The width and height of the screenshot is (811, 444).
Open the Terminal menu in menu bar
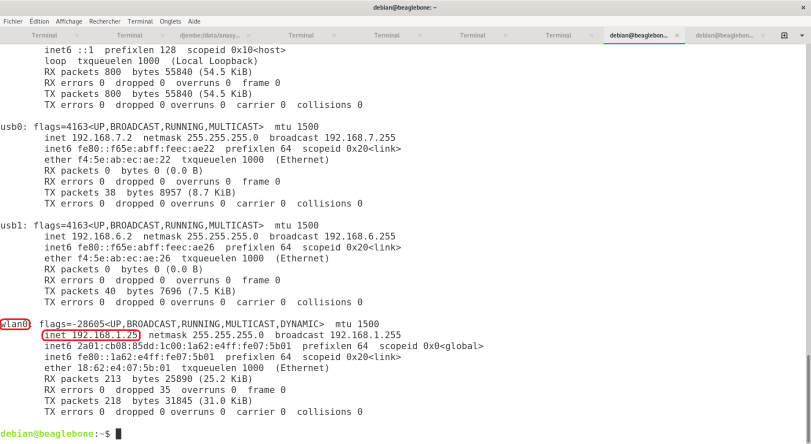pos(140,21)
